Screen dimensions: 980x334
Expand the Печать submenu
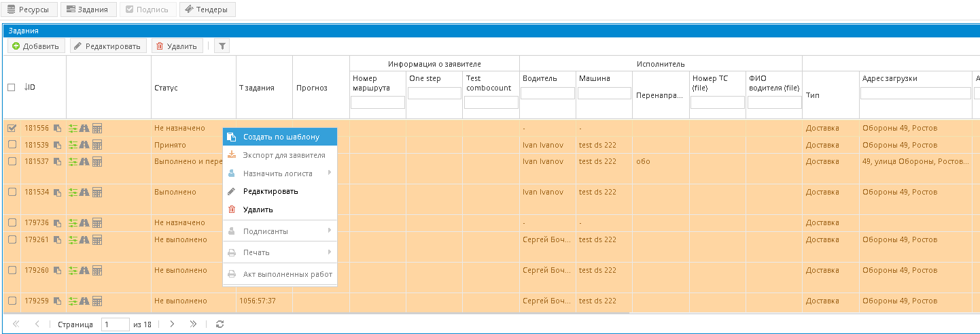(280, 252)
